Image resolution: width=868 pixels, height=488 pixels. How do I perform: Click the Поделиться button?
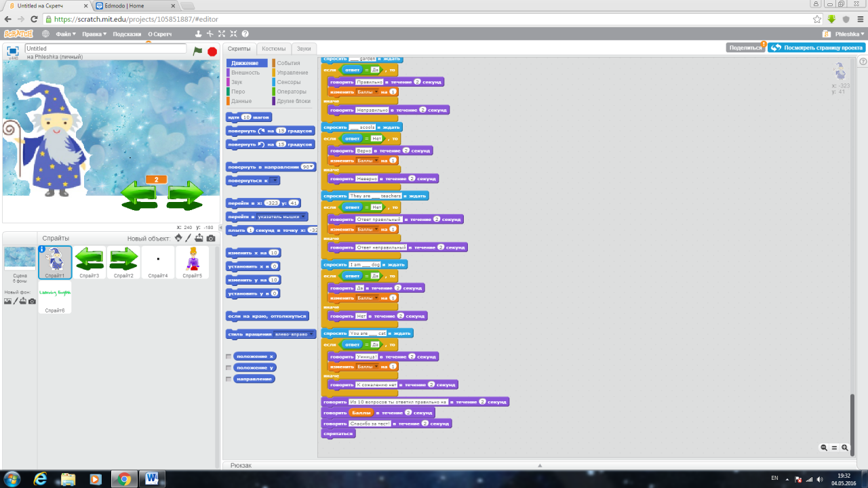(x=745, y=48)
